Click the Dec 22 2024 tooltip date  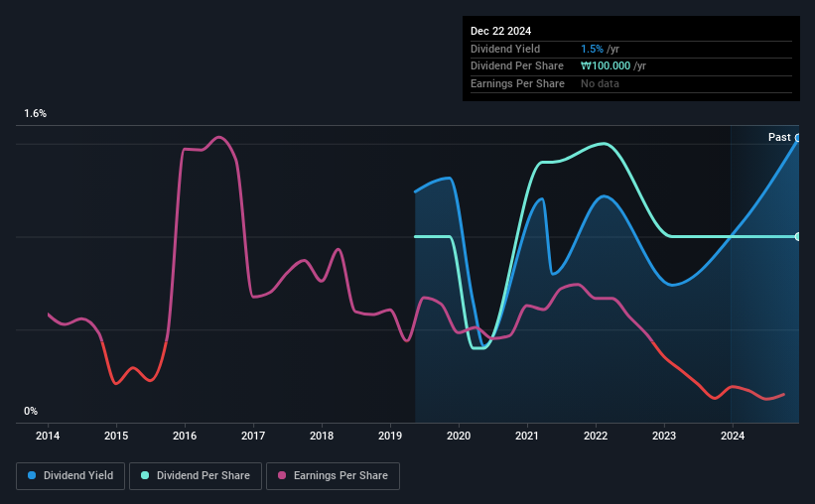(500, 31)
